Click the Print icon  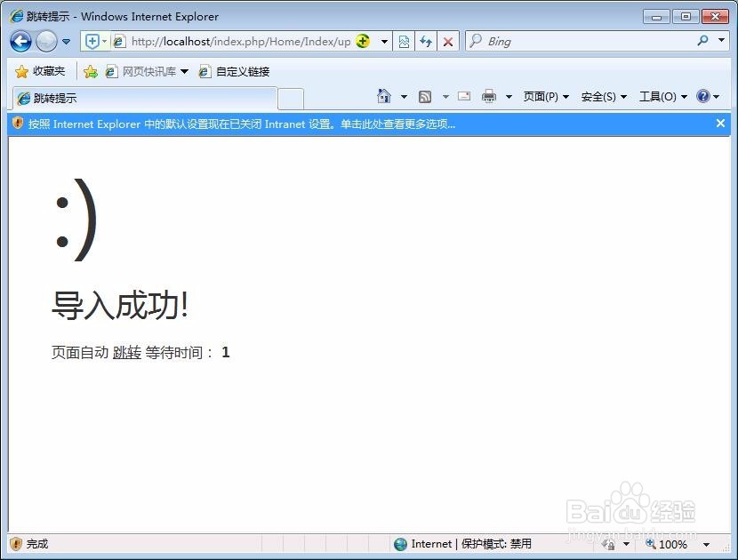487,96
